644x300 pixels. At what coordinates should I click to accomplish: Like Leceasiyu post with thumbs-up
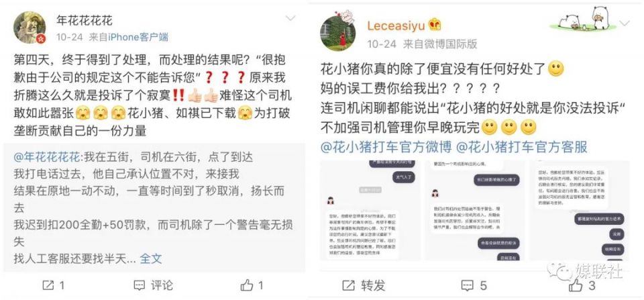click(576, 285)
